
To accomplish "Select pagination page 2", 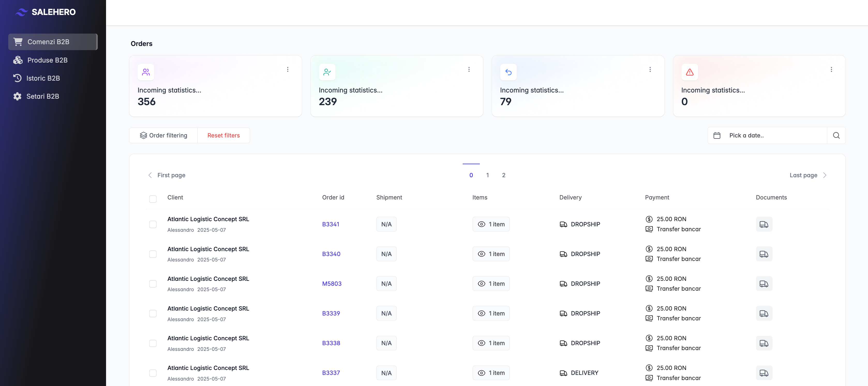I will (504, 175).
